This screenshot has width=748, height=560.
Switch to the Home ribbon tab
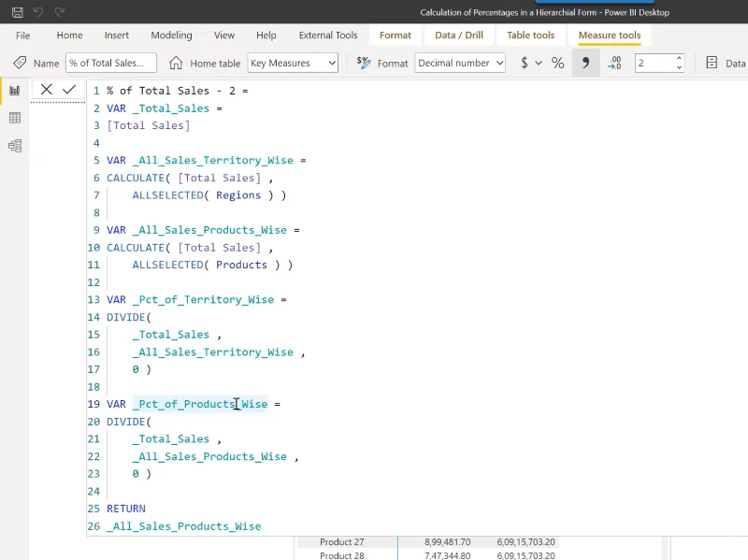point(69,36)
